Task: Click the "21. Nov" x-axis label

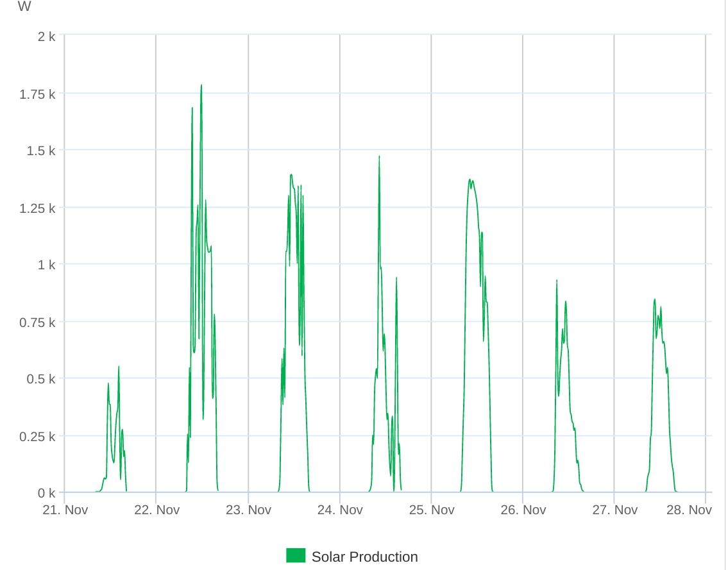Action: pos(66,510)
